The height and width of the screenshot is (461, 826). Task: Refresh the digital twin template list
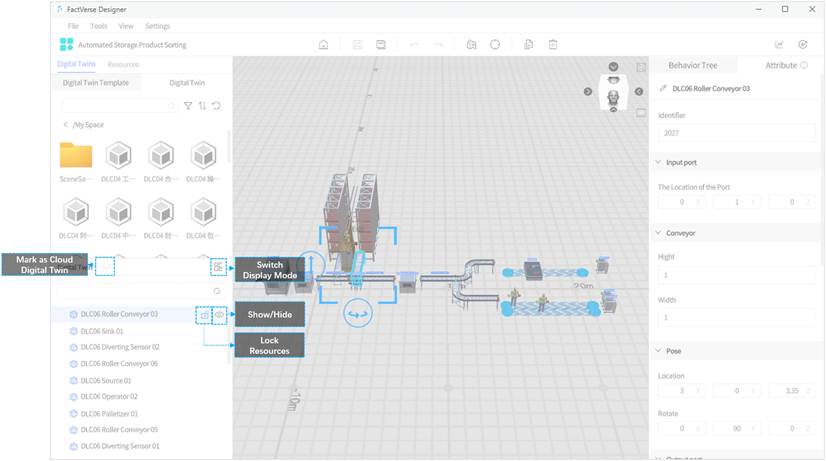tap(216, 105)
